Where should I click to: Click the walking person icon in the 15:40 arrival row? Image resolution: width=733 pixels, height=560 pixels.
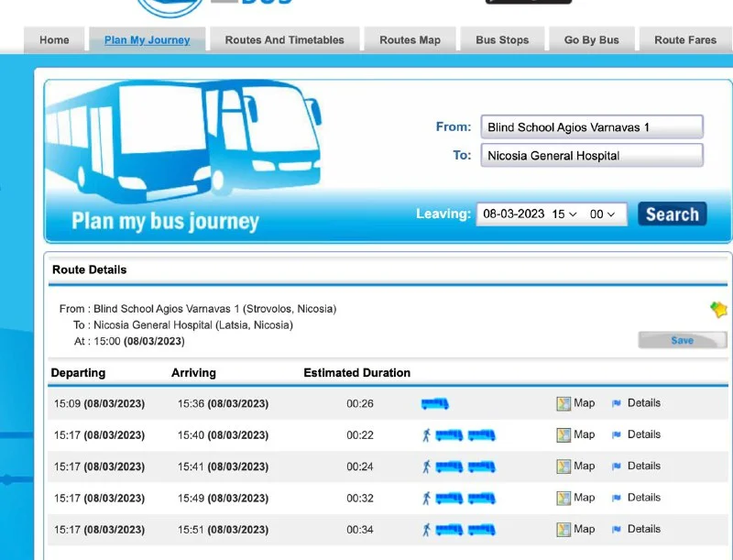pos(426,435)
